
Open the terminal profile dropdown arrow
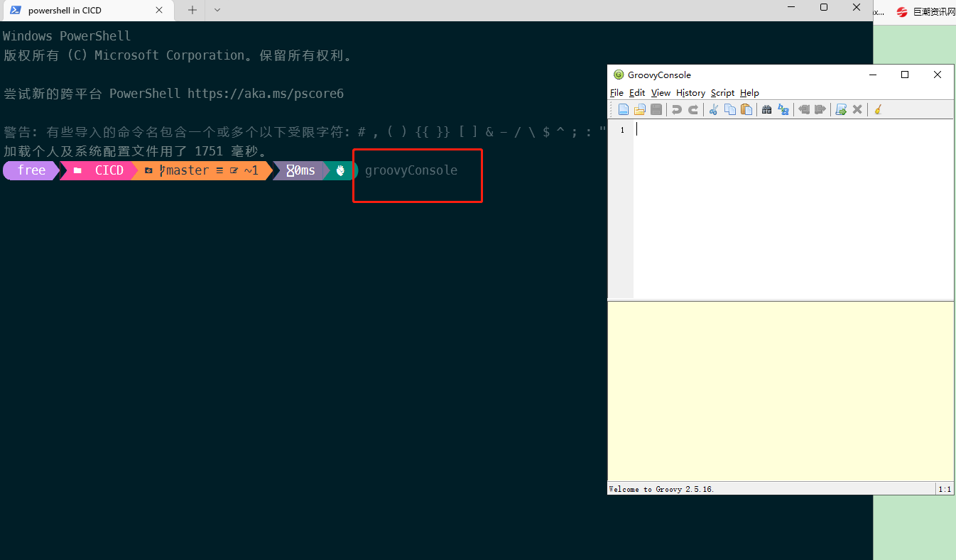(x=217, y=10)
